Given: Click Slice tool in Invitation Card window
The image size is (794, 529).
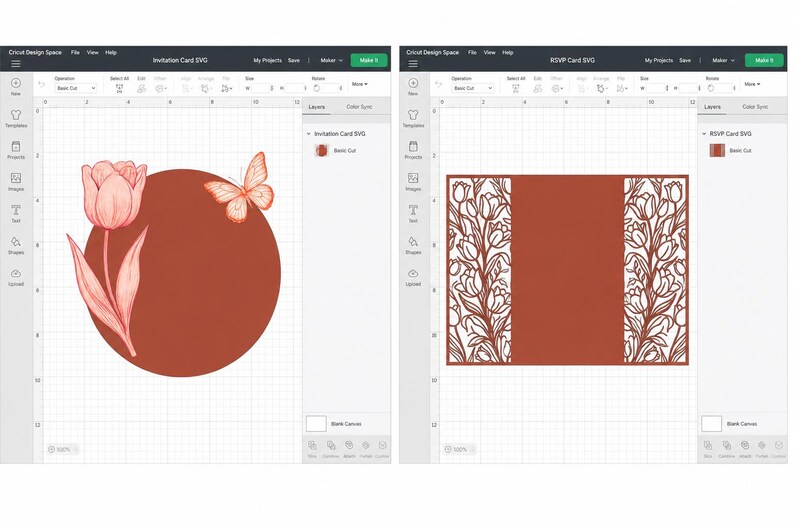Looking at the screenshot, I should (x=312, y=449).
